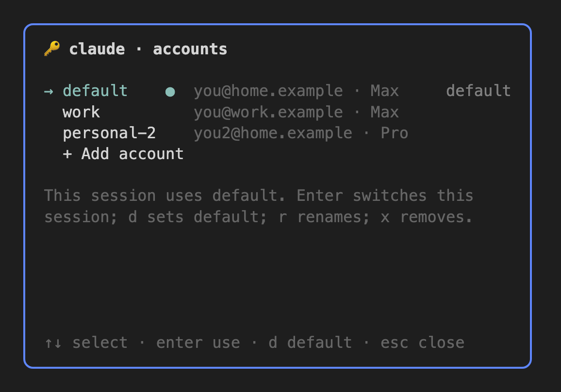Select the default account row
The image size is (561, 392).
point(277,91)
